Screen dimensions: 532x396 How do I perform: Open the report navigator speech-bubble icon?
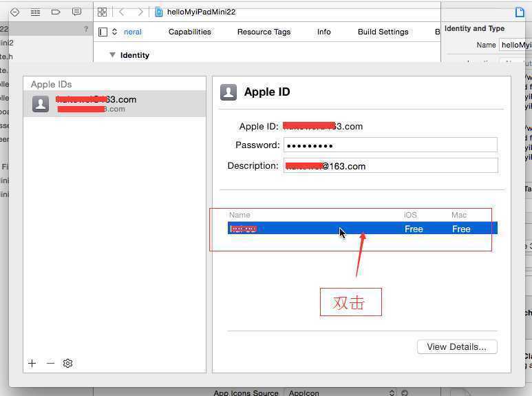76,12
